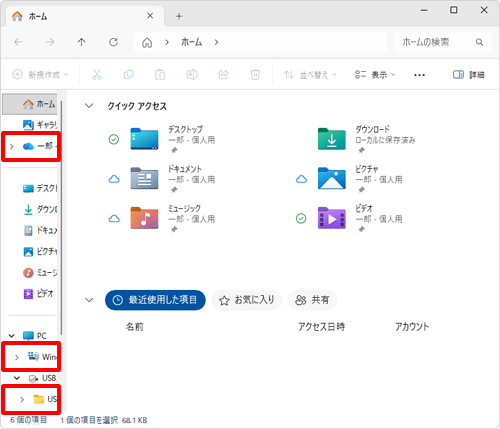Click the Delete trash can icon
The width and height of the screenshot is (500, 429).
click(255, 74)
